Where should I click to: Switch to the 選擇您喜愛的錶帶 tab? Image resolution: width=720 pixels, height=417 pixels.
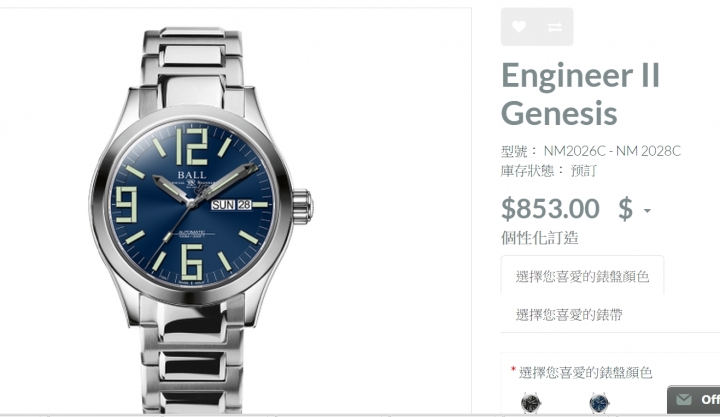(569, 315)
